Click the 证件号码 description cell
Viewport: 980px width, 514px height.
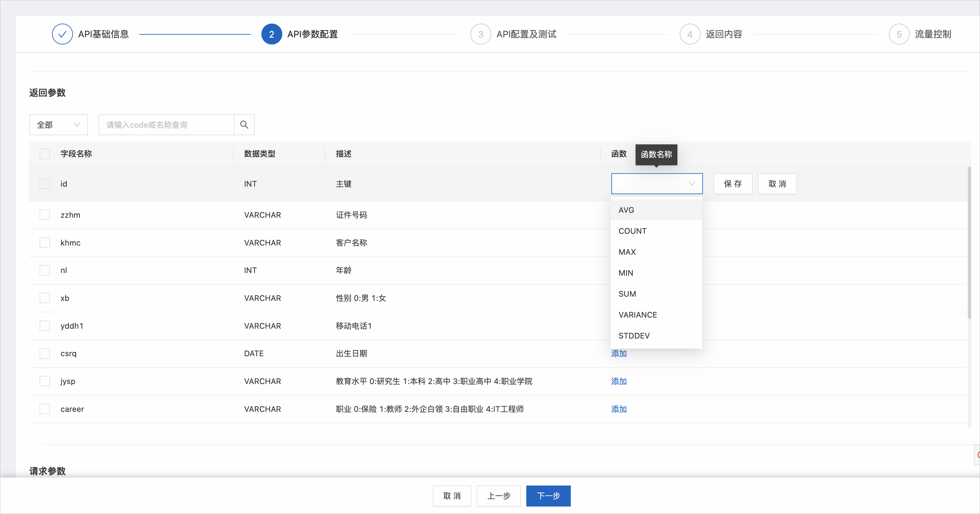click(352, 215)
